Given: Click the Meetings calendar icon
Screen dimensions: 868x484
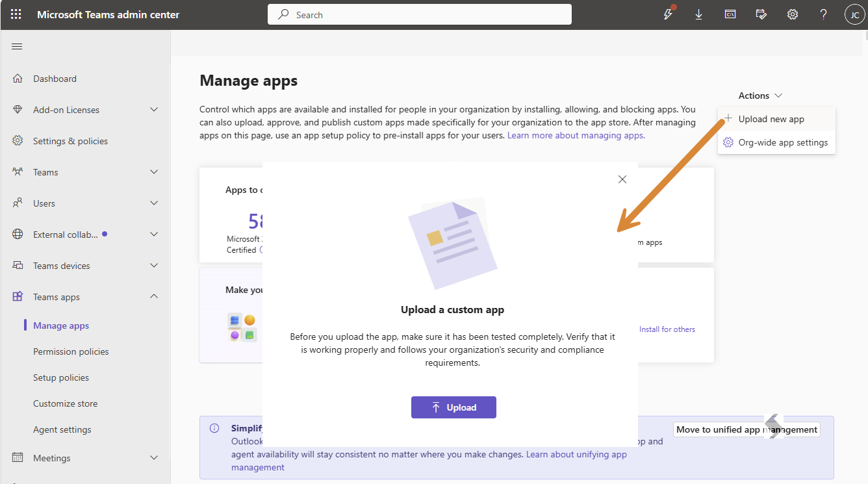Looking at the screenshot, I should (x=18, y=458).
